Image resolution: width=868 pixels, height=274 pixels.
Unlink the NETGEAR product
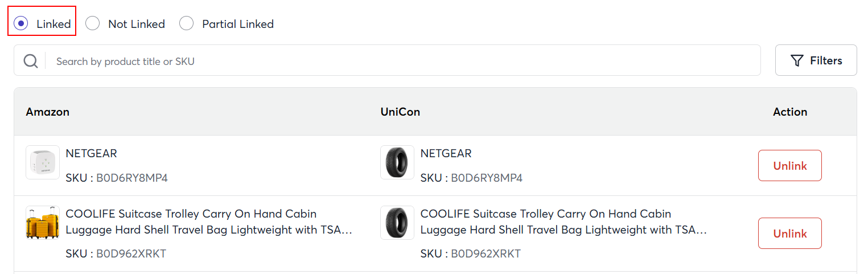pyautogui.click(x=789, y=166)
